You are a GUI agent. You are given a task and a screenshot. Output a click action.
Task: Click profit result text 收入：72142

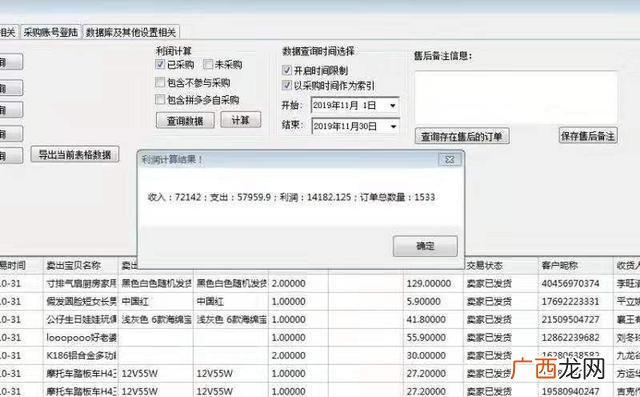[174, 197]
